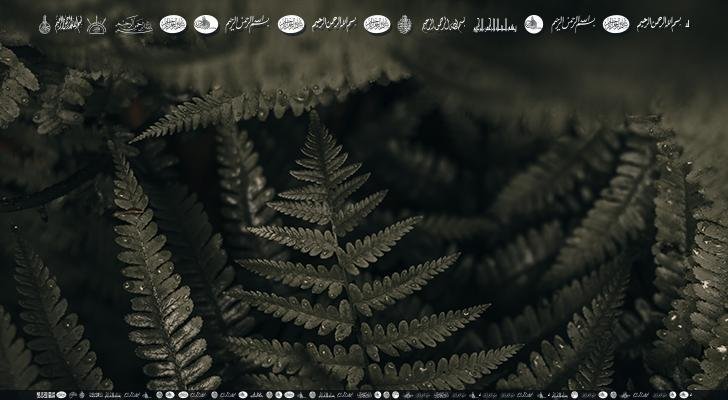The height and width of the screenshot is (400, 728).
Task: Select the small ornamental vertical emblem near top center
Action: [404, 24]
